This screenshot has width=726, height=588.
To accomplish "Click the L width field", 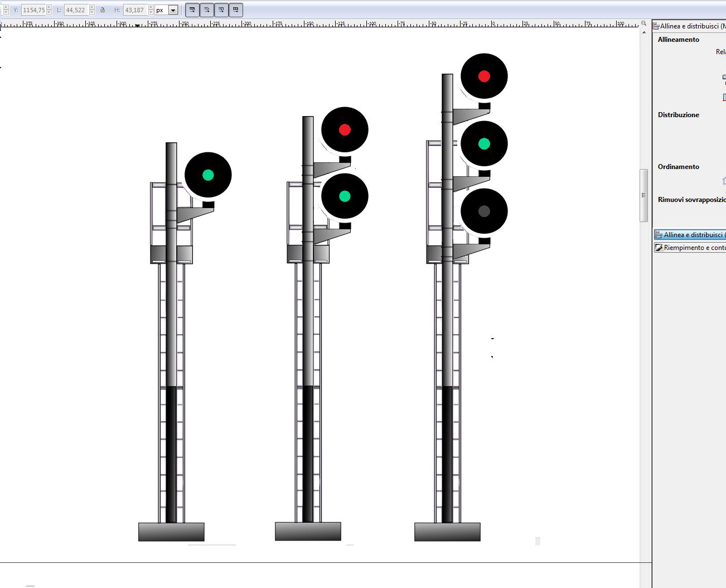I will point(76,10).
